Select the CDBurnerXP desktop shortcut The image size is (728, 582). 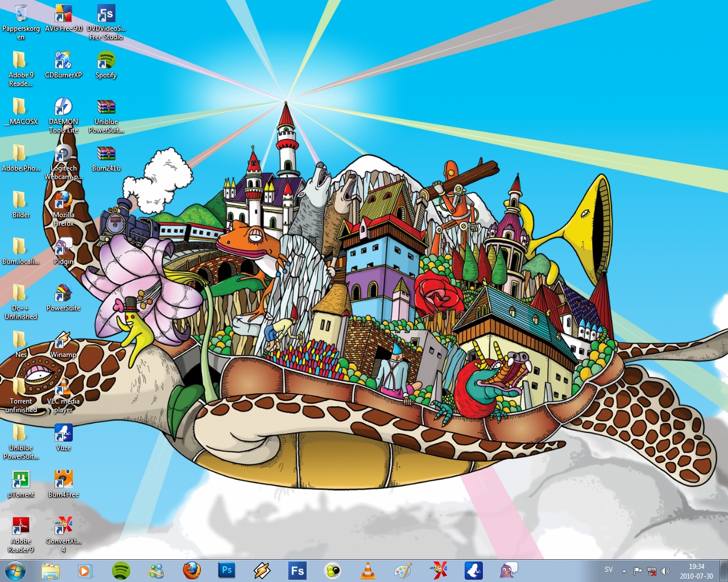click(x=63, y=61)
